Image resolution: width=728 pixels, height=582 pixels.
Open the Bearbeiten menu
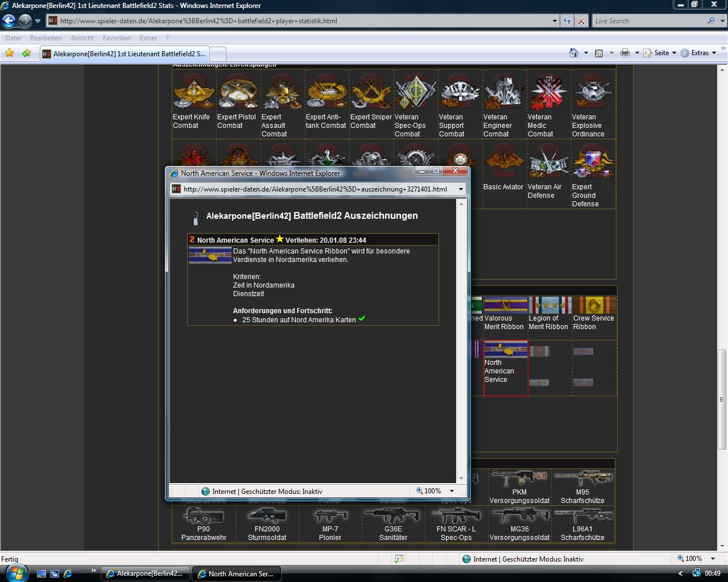coord(46,38)
